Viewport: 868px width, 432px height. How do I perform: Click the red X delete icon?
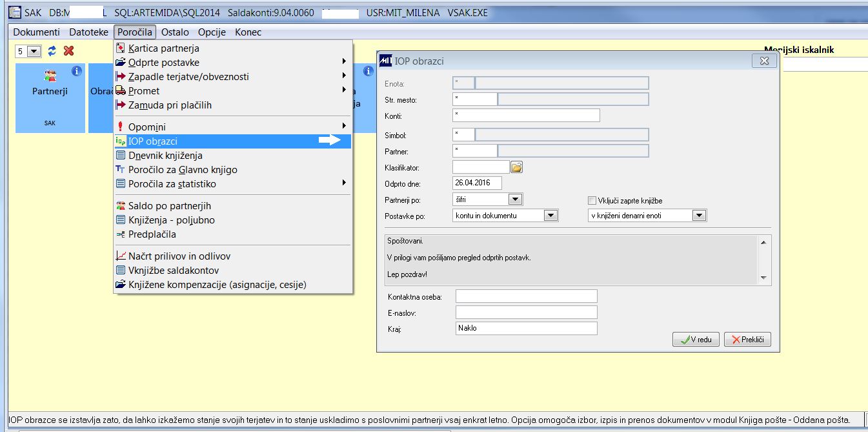(69, 50)
